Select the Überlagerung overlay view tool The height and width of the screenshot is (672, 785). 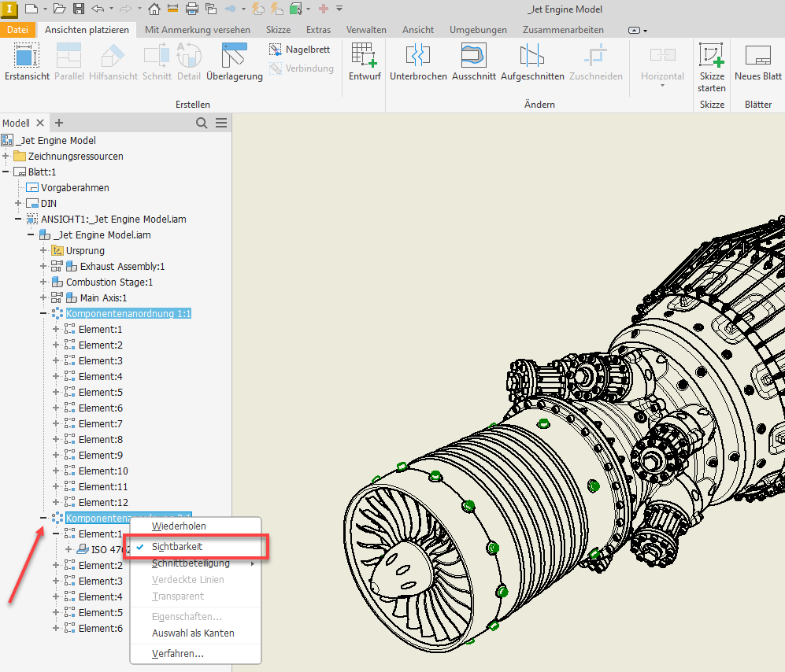click(x=234, y=61)
